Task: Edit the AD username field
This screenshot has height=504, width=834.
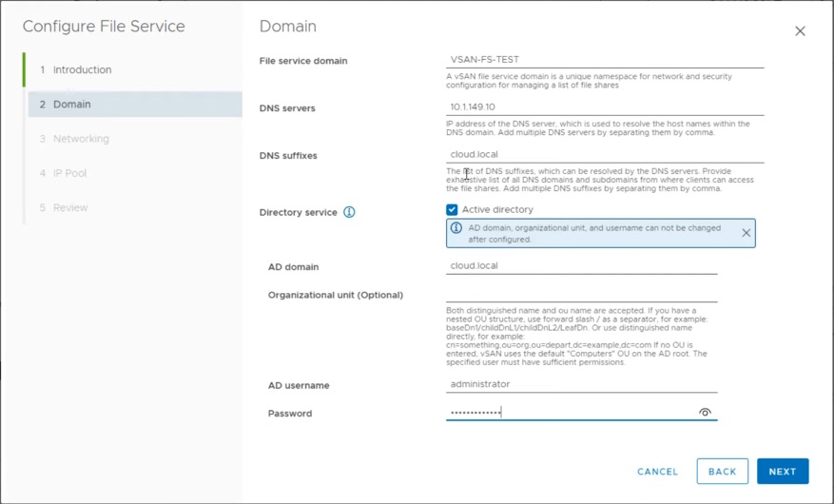Action: (581, 384)
